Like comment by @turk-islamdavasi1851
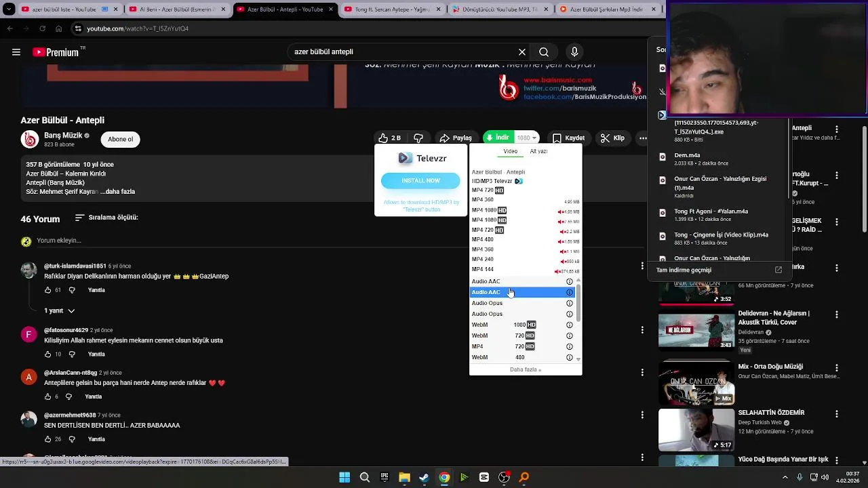This screenshot has width=868, height=488. [47, 290]
